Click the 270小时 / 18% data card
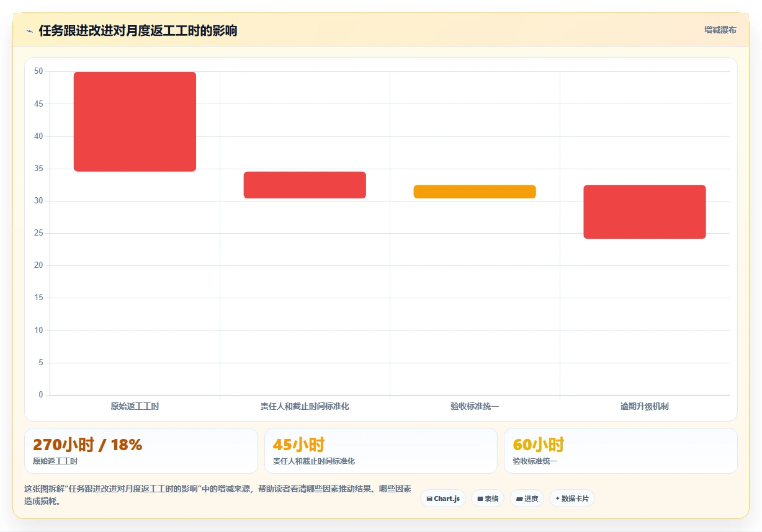Image resolution: width=762 pixels, height=532 pixels. [x=141, y=451]
